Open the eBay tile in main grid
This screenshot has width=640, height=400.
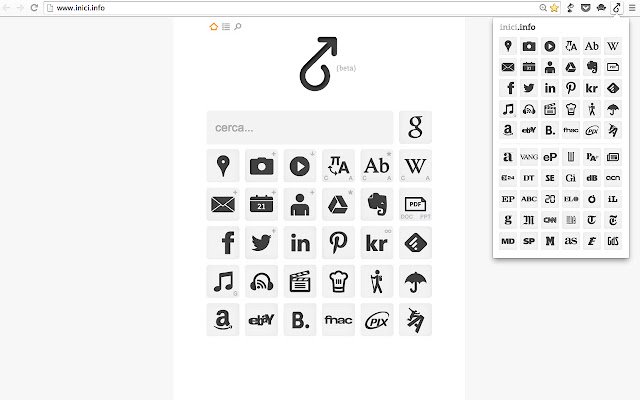pos(261,320)
